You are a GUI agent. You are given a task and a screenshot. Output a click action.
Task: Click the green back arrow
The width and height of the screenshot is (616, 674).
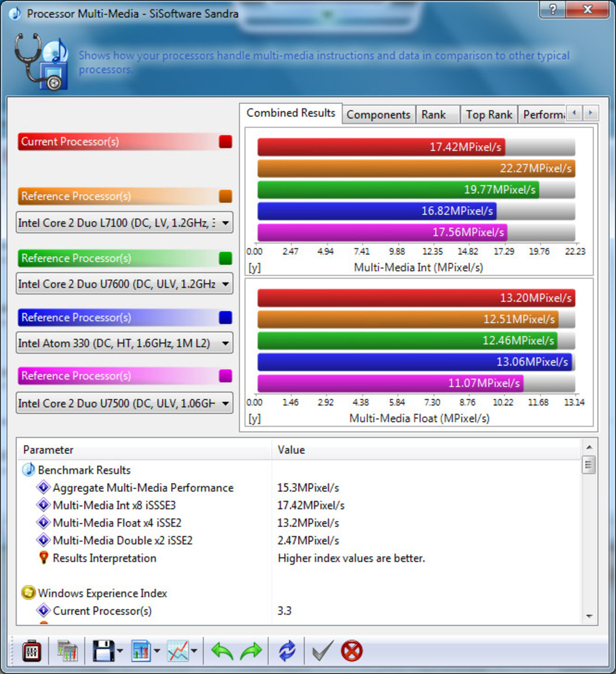222,651
